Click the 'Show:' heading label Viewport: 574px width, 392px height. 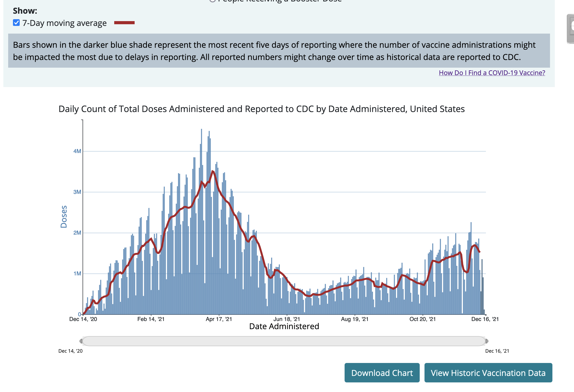(x=25, y=11)
